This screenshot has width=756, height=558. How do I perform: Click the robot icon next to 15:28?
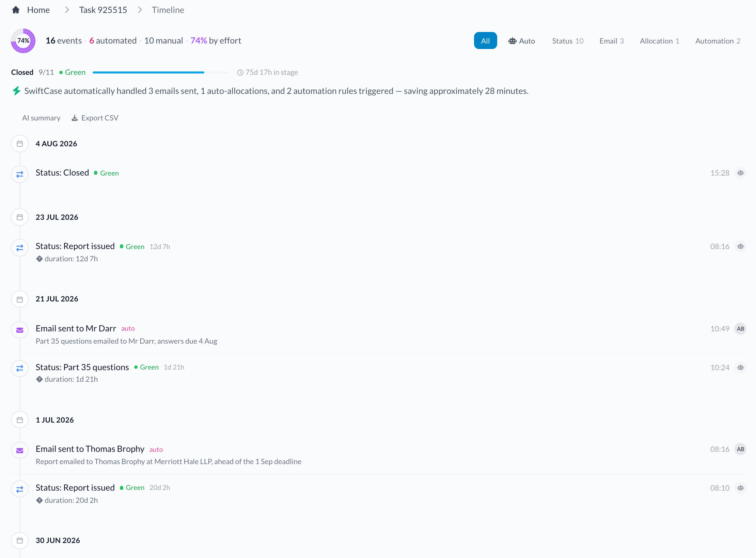740,173
